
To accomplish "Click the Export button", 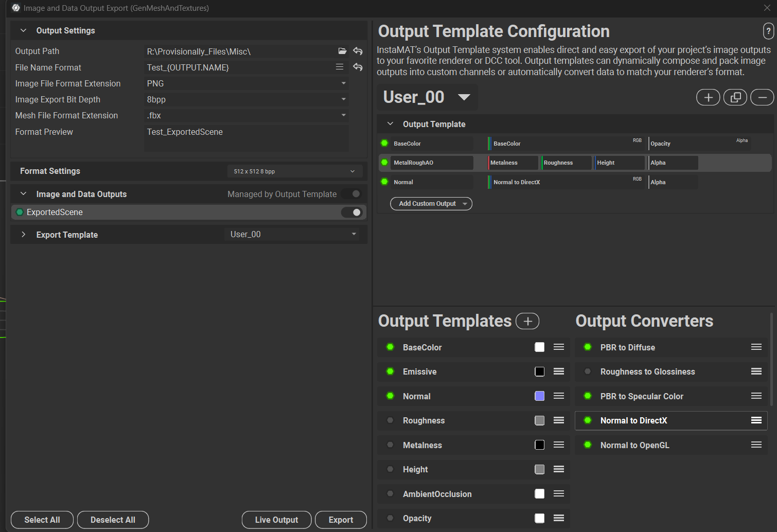I will pos(341,520).
